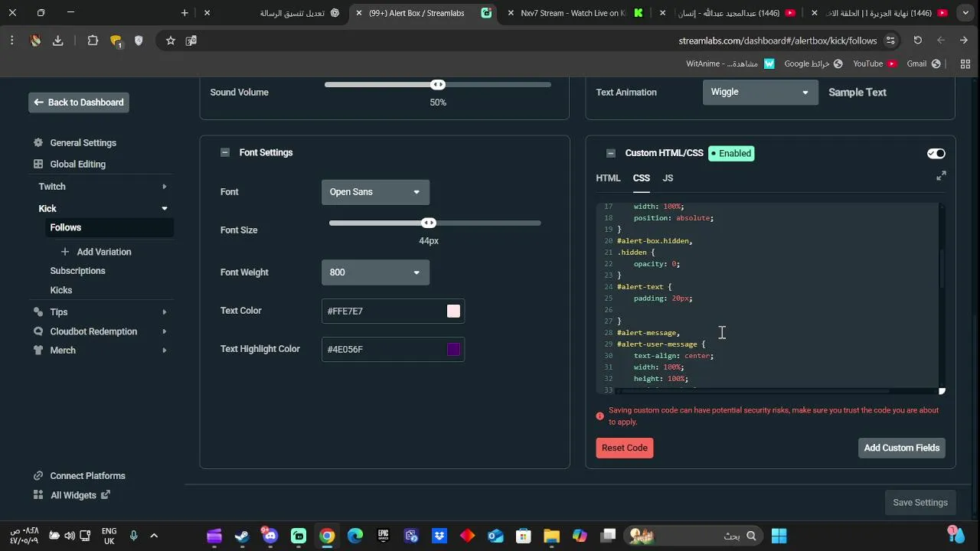The width and height of the screenshot is (980, 551).
Task: Open Steam from the taskbar
Action: 242,536
